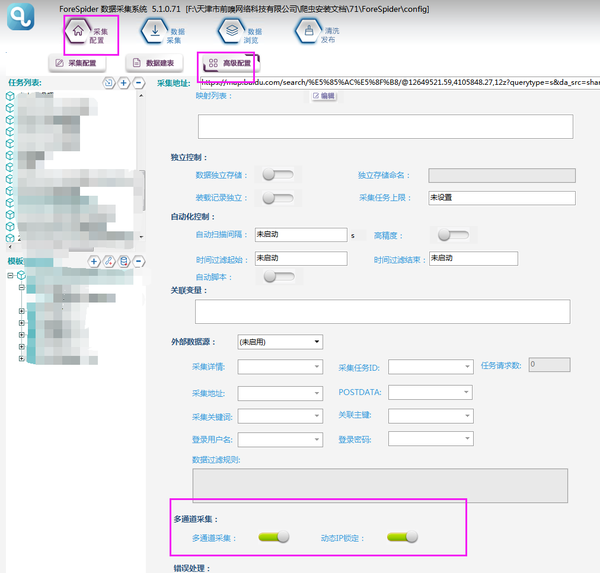Open the 清洗发布 stamp hexagon icon
The width and height of the screenshot is (600, 573).
pos(309,31)
